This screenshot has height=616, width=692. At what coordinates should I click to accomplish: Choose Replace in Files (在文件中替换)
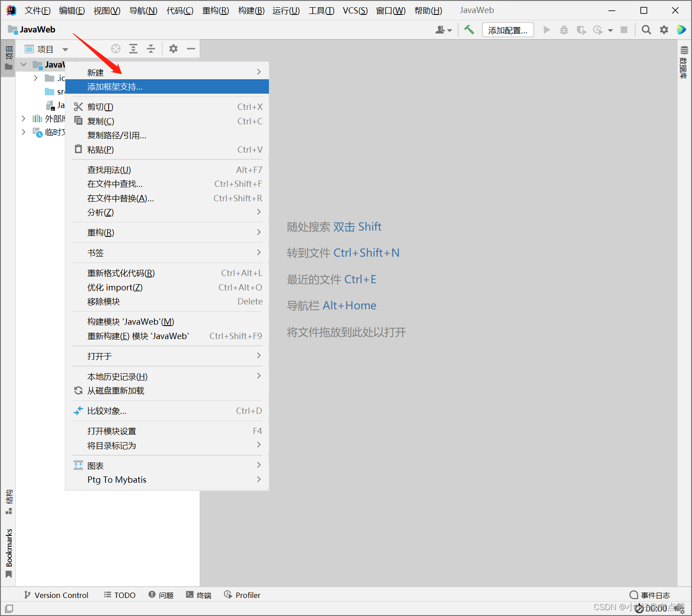[167, 198]
